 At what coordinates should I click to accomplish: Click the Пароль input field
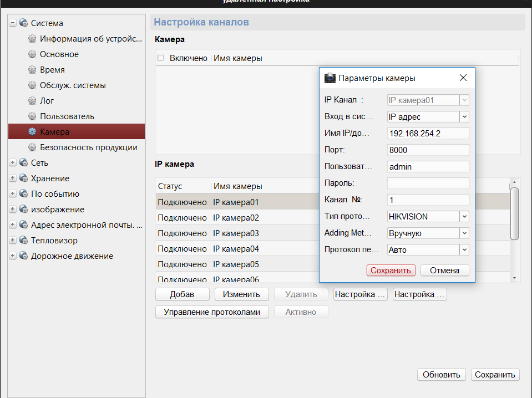point(428,183)
